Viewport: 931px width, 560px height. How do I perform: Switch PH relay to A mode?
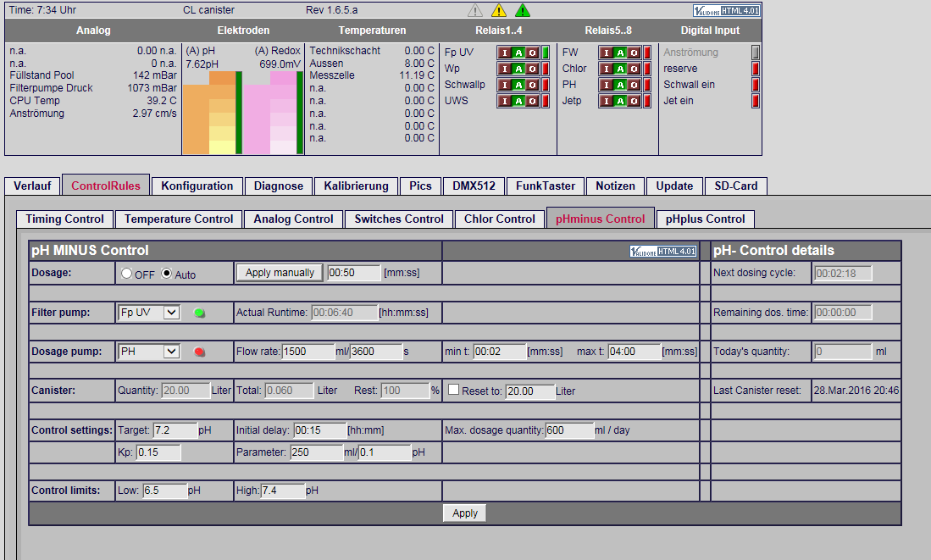[x=620, y=85]
